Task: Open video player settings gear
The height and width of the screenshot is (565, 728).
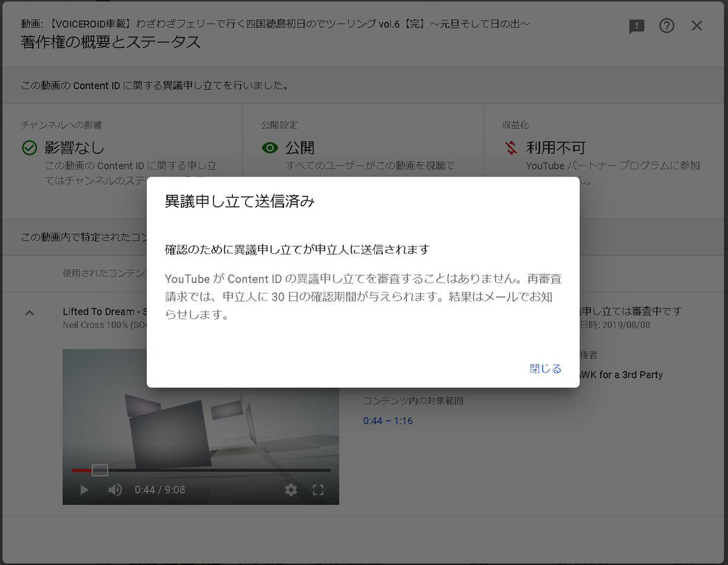Action: (291, 490)
